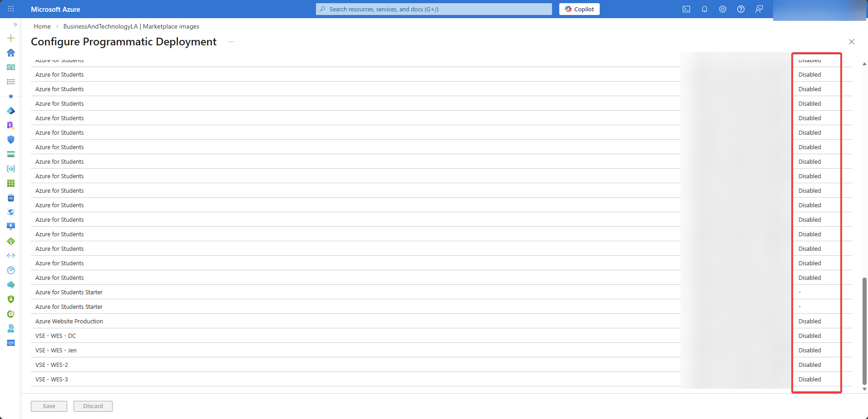
Task: Open the Monitor gauge icon
Action: click(x=11, y=270)
